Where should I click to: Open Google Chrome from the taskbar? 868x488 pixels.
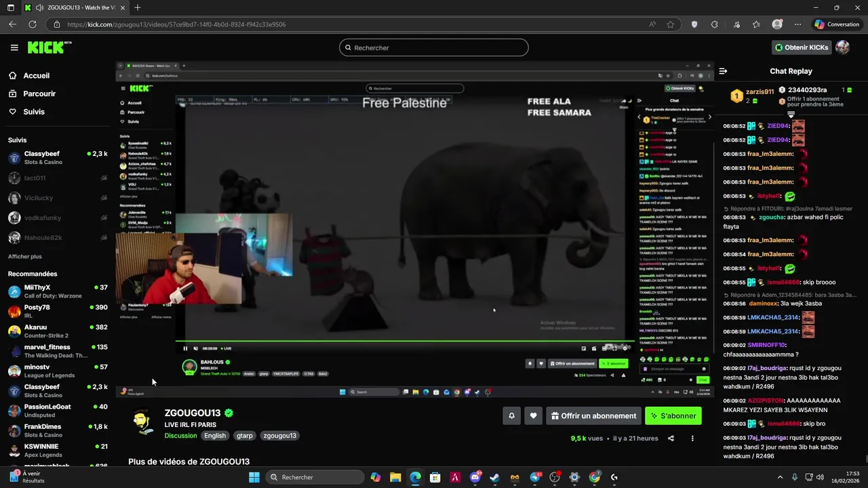tap(595, 477)
